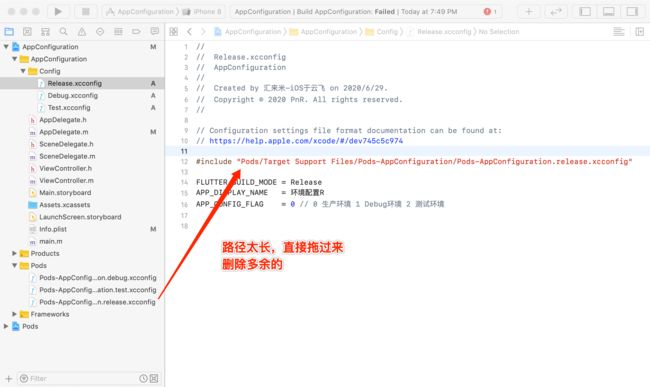Show the Test navigator
This screenshot has height=387, width=650.
[100, 31]
